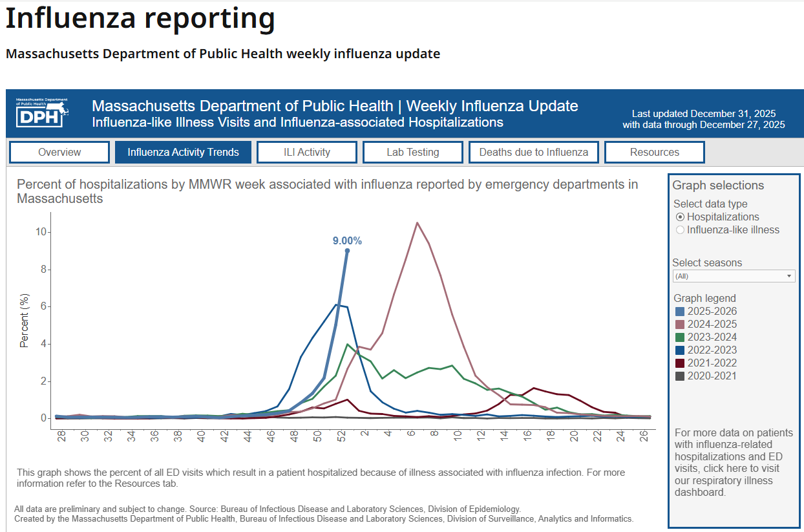Screen dimensions: 804x532
Task: Select the 2021-2022 legend color square
Action: click(x=679, y=363)
